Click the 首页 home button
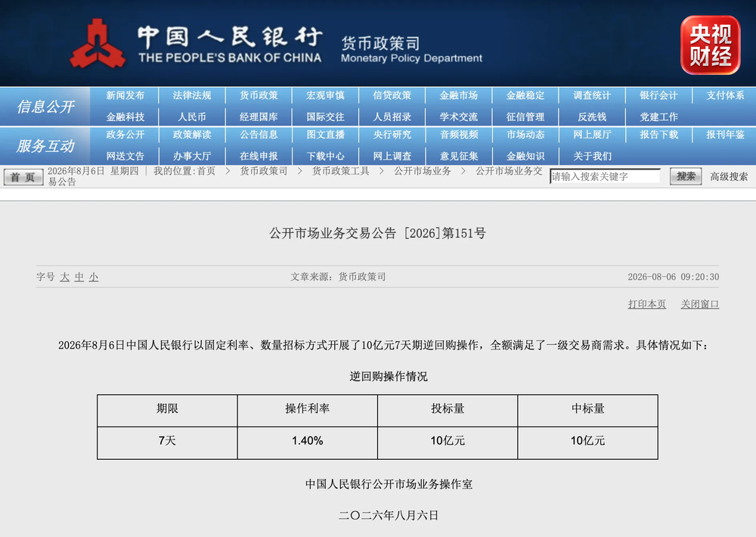 pos(23,177)
